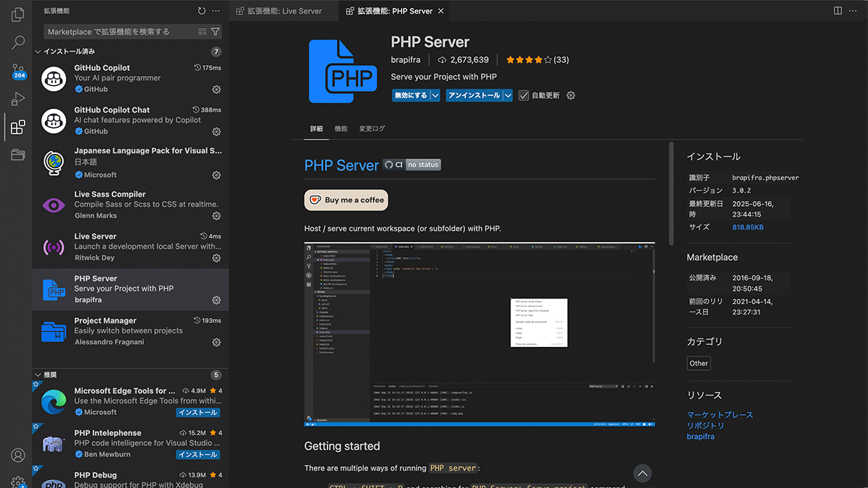Select Live Server in installed list
Image resolution: width=868 pixels, height=488 pixels.
(x=130, y=247)
